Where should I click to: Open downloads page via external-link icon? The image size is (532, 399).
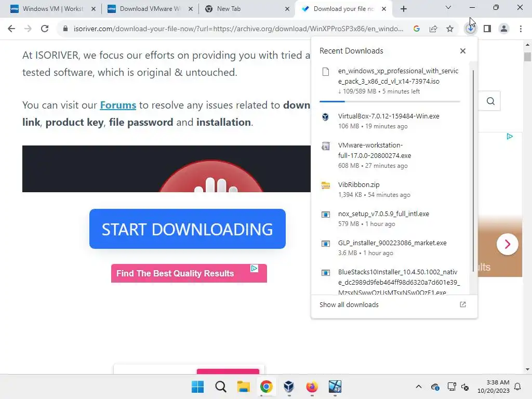pyautogui.click(x=463, y=304)
